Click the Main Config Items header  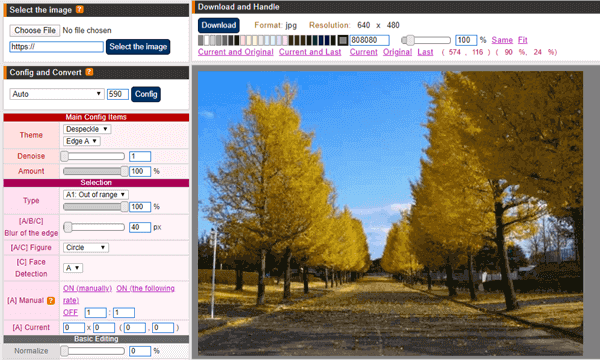tap(96, 117)
